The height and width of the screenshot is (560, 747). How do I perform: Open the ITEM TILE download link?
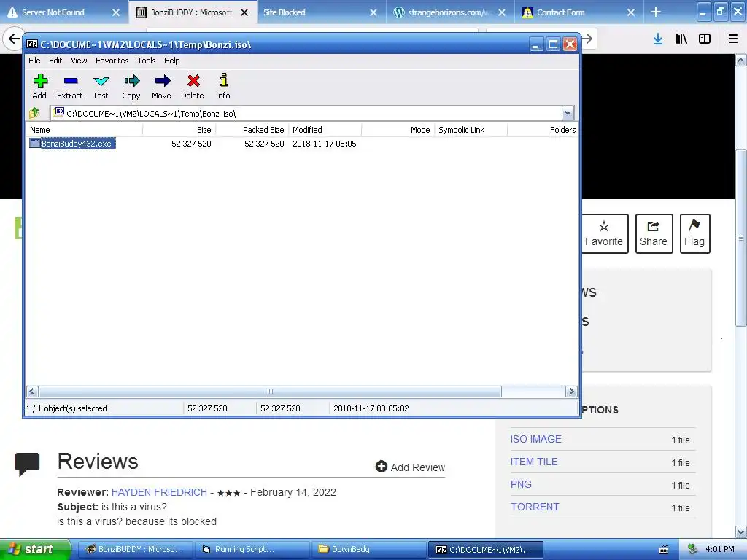click(534, 462)
